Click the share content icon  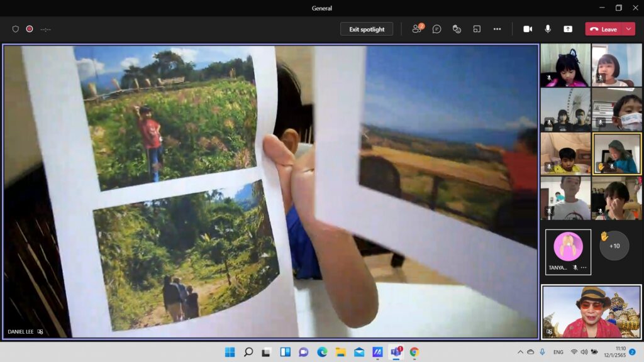[568, 29]
